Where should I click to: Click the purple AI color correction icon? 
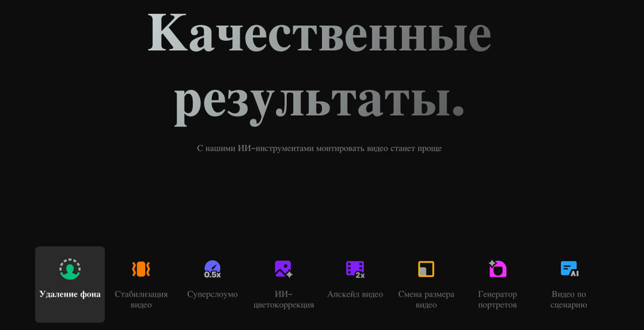pos(284,269)
